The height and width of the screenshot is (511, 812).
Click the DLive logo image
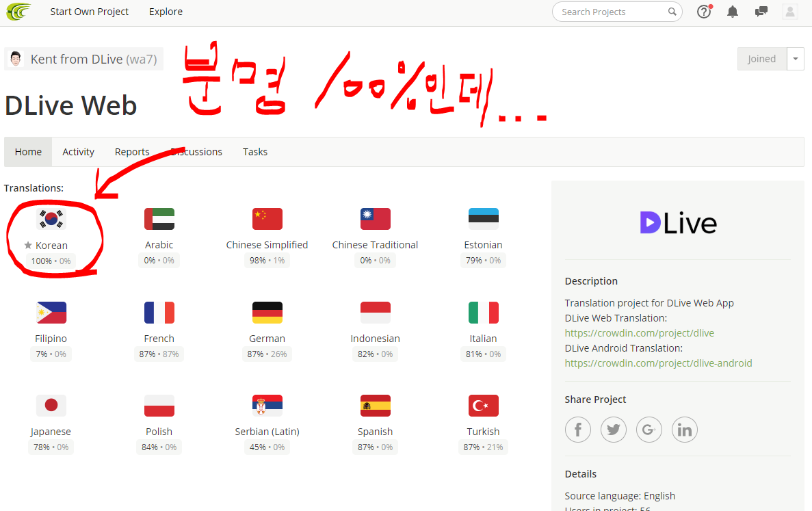678,222
